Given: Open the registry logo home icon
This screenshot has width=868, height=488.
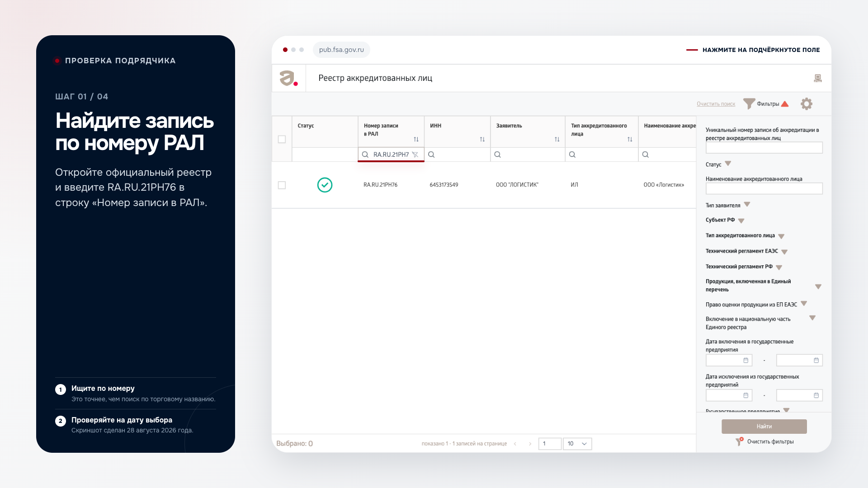Looking at the screenshot, I should [288, 78].
